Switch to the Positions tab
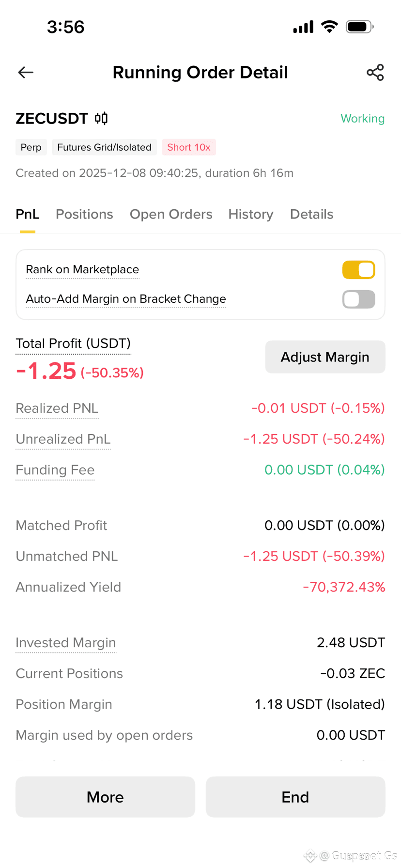Viewport: 401px width, 868px height. pyautogui.click(x=84, y=214)
